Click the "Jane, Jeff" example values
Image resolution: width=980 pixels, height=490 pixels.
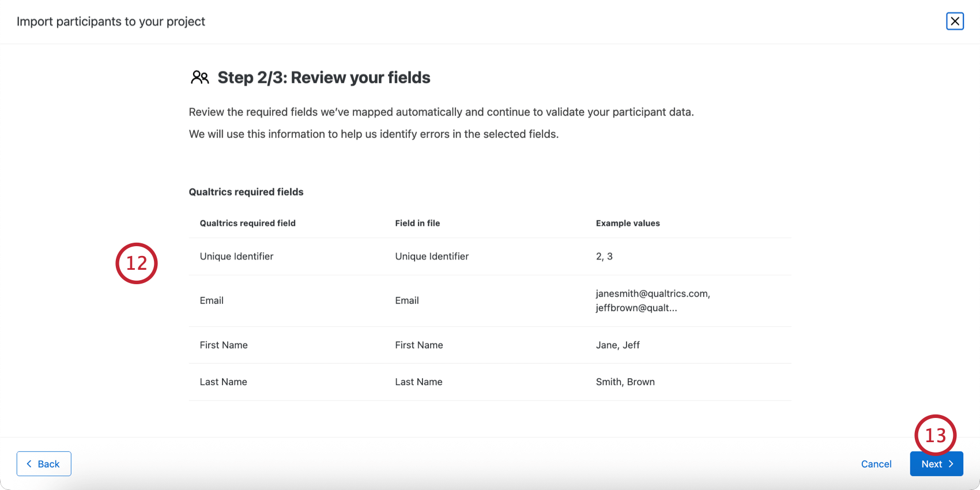click(617, 345)
